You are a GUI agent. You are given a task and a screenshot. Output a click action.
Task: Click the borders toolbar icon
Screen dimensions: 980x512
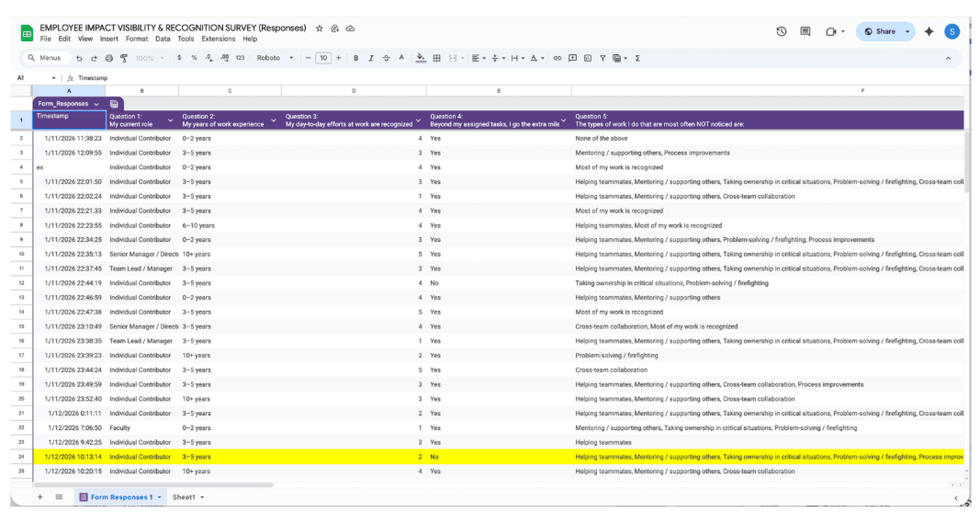(437, 58)
